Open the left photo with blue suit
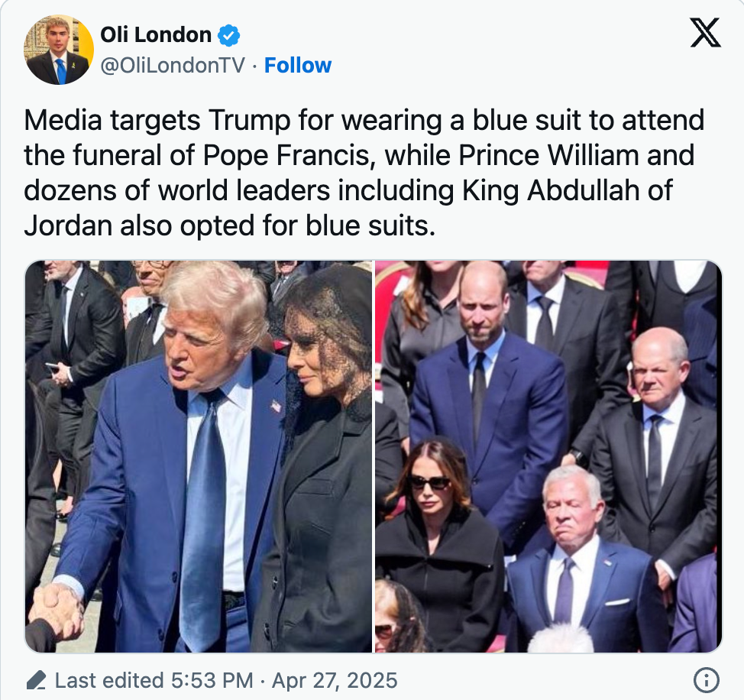This screenshot has width=744, height=700. coord(199,456)
